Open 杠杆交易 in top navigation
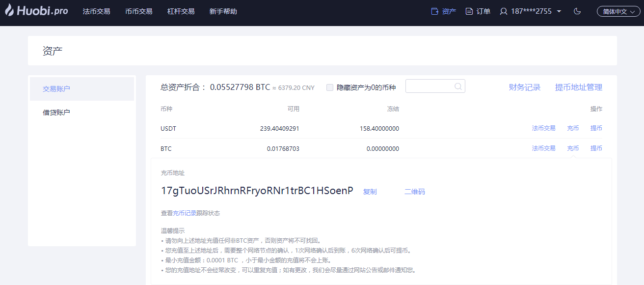 (181, 11)
